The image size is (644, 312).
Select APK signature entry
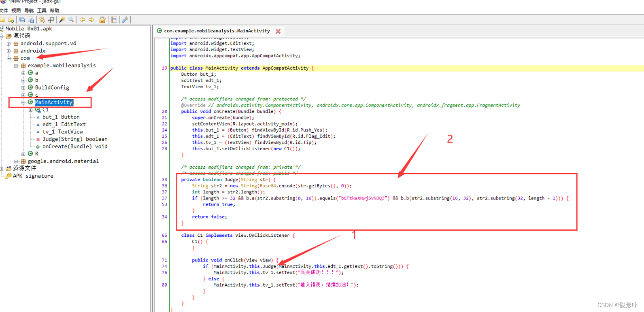tap(33, 176)
